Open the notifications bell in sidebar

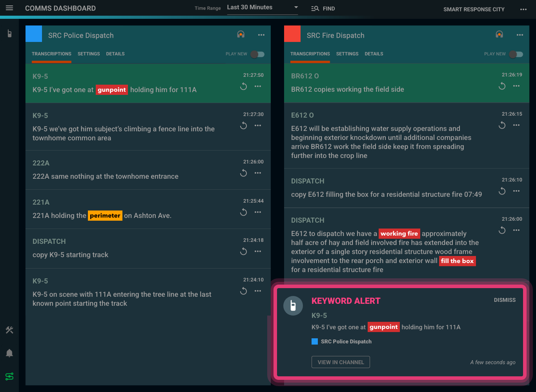(x=9, y=353)
